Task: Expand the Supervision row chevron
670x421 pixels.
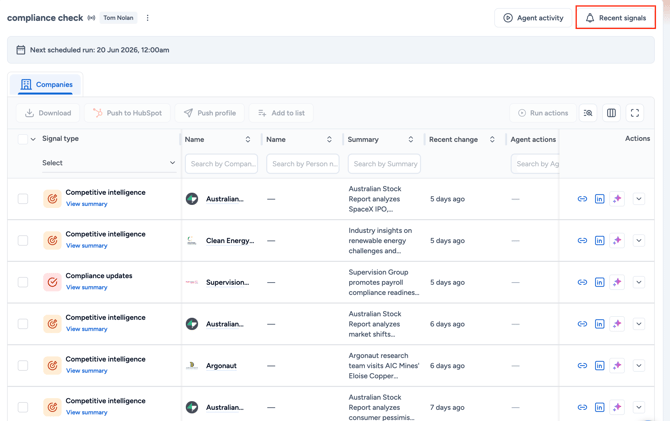Action: (x=639, y=282)
